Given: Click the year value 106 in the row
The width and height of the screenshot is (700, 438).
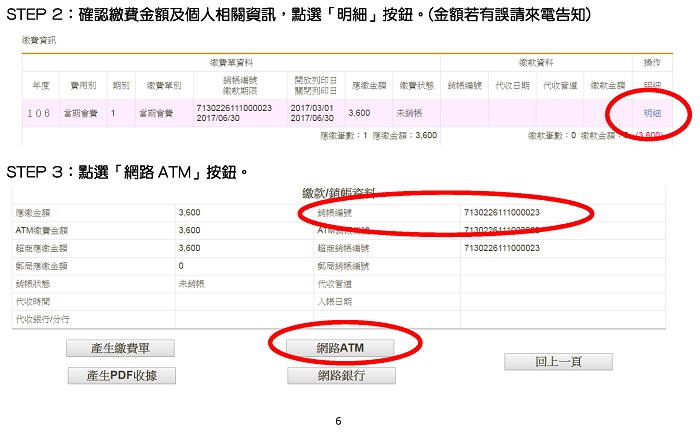Looking at the screenshot, I should [x=41, y=114].
